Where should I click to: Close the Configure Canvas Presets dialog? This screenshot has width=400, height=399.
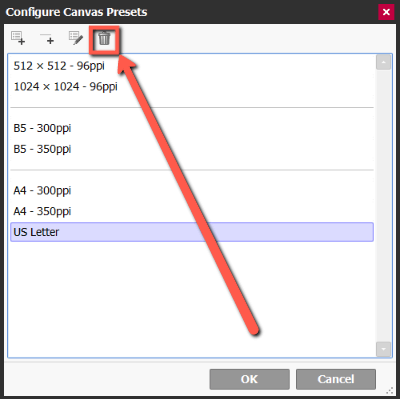click(x=386, y=12)
